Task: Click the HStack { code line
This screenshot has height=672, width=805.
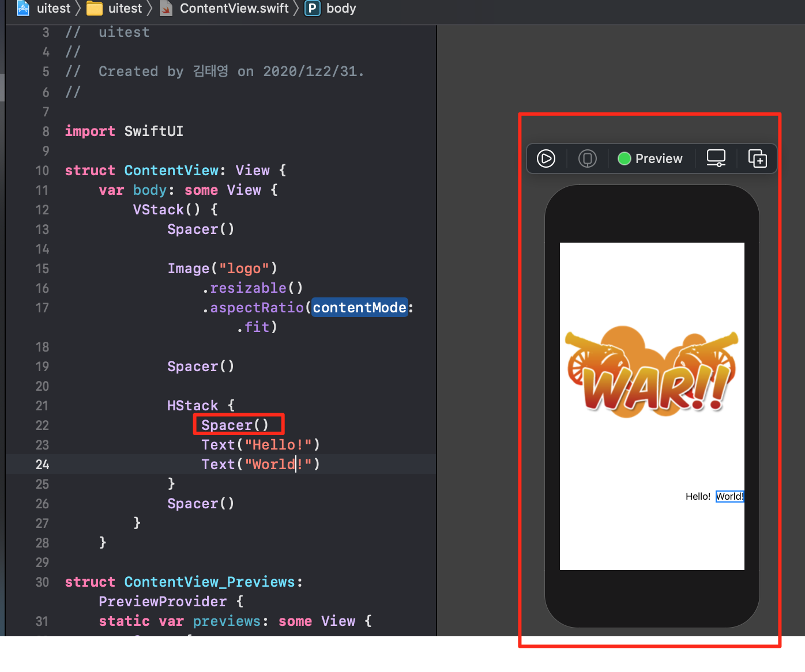Action: click(201, 406)
